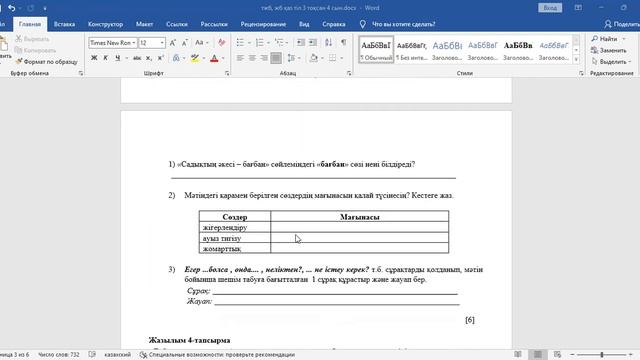The image size is (640, 360).
Task: Click Format Painter (Формат по образцу)
Action: (46, 62)
